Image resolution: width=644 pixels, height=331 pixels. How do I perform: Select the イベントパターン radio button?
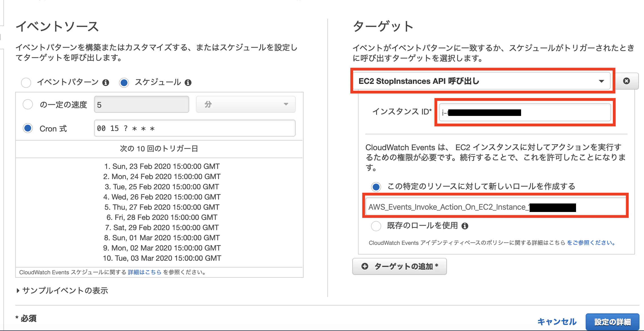click(26, 82)
